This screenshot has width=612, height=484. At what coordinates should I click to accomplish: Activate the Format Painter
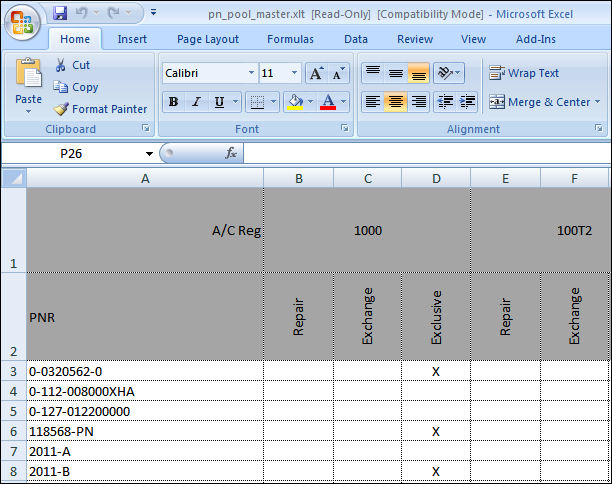point(100,109)
